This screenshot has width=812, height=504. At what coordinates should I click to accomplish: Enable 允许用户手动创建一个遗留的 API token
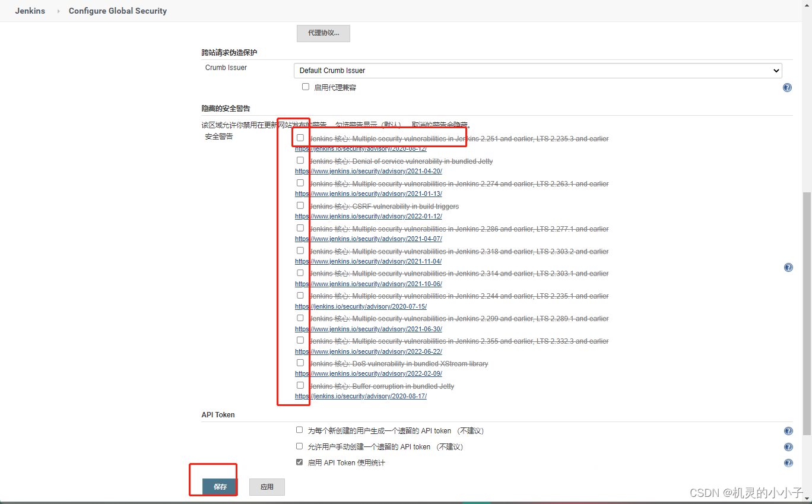300,446
